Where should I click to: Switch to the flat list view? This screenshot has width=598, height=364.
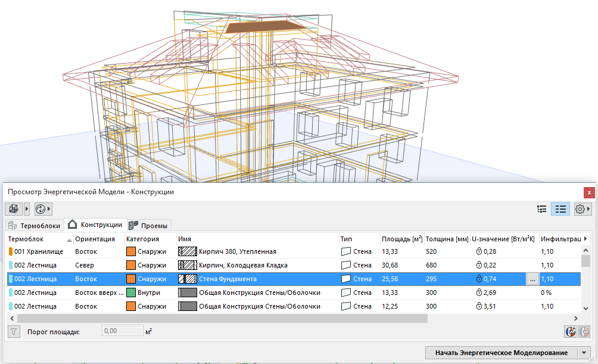pos(560,209)
